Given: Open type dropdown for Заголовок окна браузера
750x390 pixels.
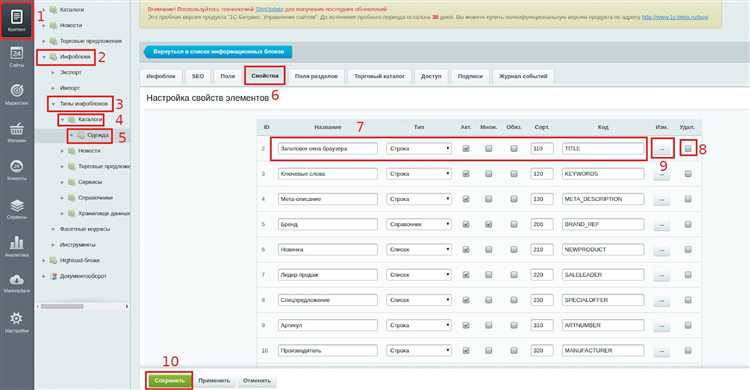Looking at the screenshot, I should [x=419, y=149].
